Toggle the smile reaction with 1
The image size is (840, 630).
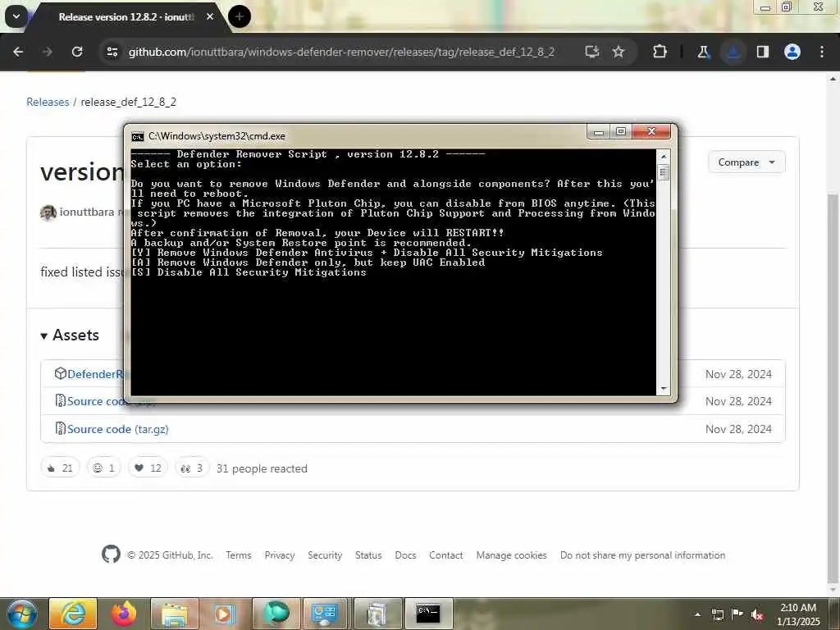(104, 468)
